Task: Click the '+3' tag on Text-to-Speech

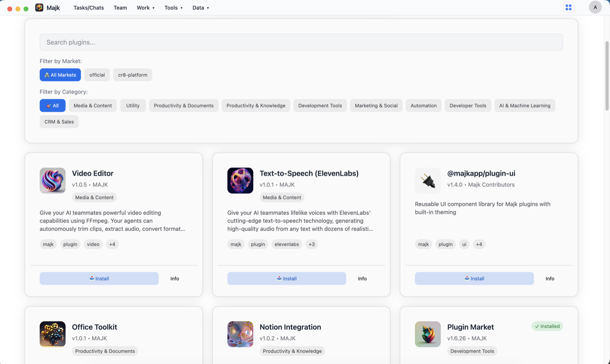Action: [x=311, y=244]
